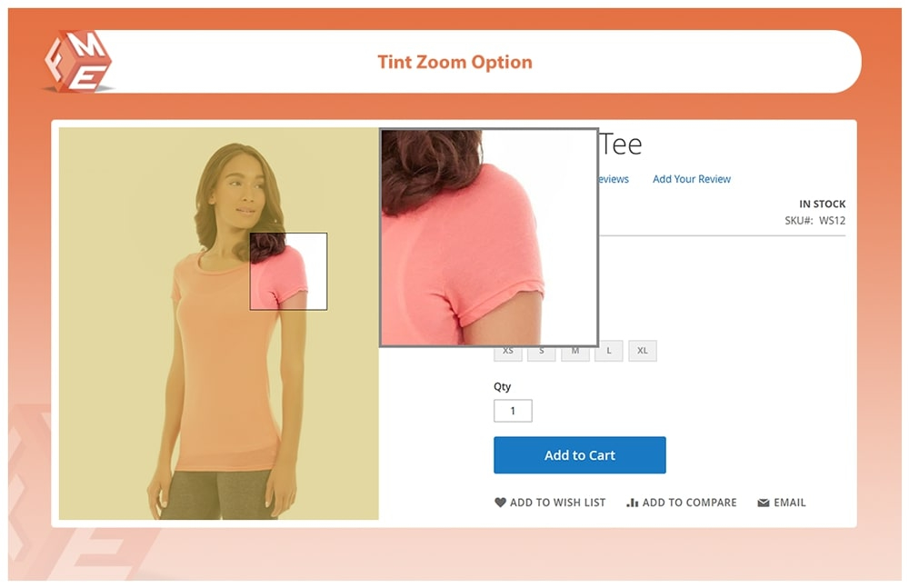Click the model's face in tinted image
Viewport: 909px width, 588px height.
242,193
